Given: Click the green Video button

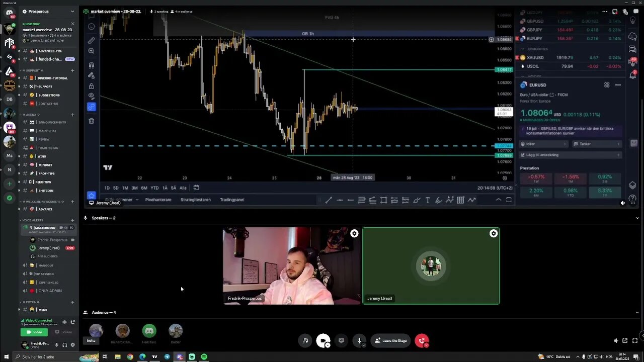Looking at the screenshot, I should (34, 332).
